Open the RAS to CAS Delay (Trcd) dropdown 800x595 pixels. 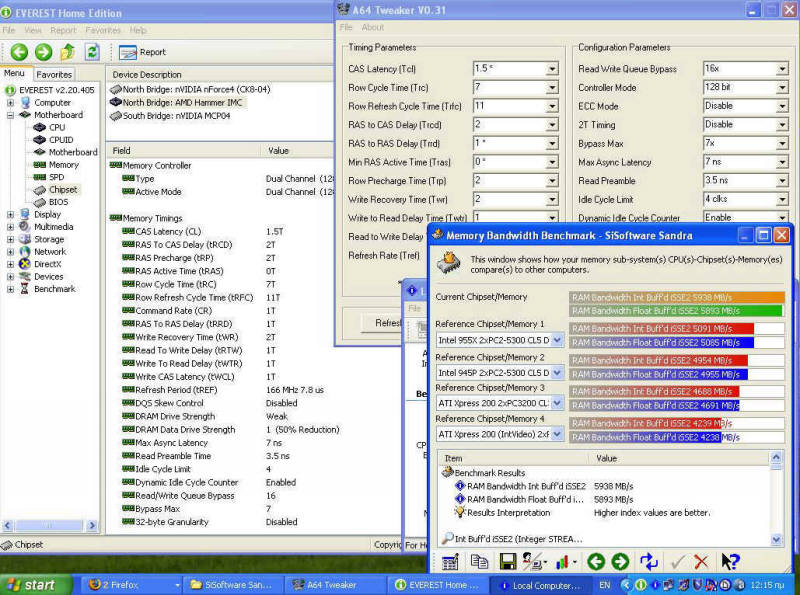click(x=552, y=125)
